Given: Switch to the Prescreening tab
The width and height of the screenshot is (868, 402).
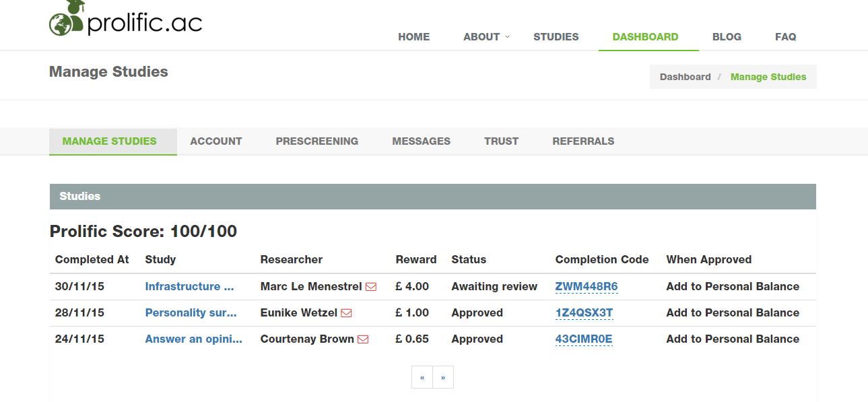Looking at the screenshot, I should 316,141.
